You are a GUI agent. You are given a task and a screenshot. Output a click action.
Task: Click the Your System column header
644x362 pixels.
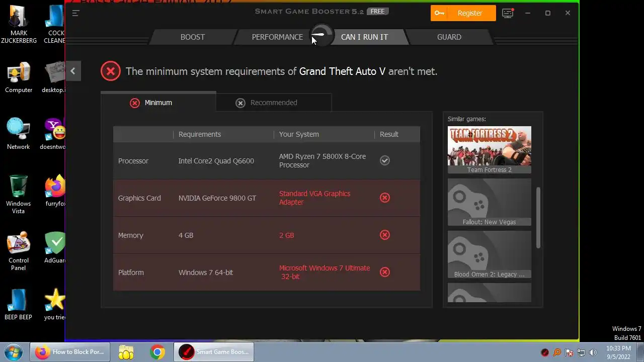tap(299, 134)
